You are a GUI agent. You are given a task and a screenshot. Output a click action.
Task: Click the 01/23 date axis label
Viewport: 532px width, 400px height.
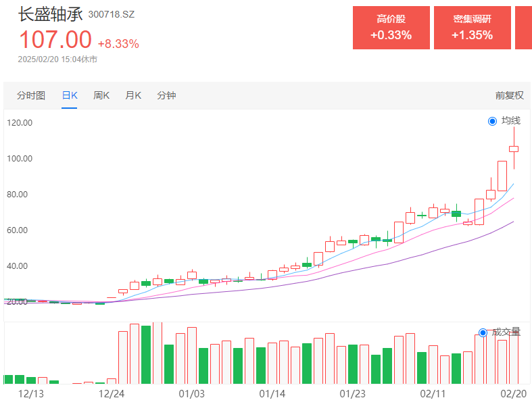click(x=352, y=393)
